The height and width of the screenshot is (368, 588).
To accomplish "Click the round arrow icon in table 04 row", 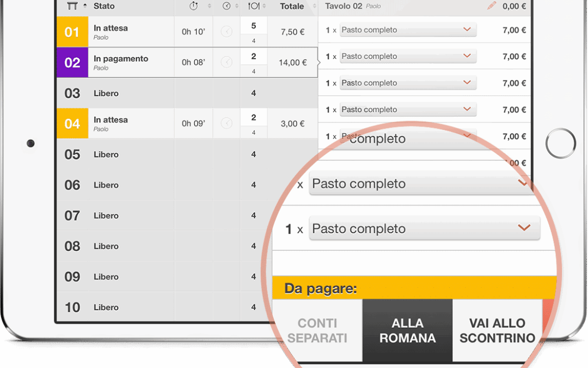I will tap(226, 124).
